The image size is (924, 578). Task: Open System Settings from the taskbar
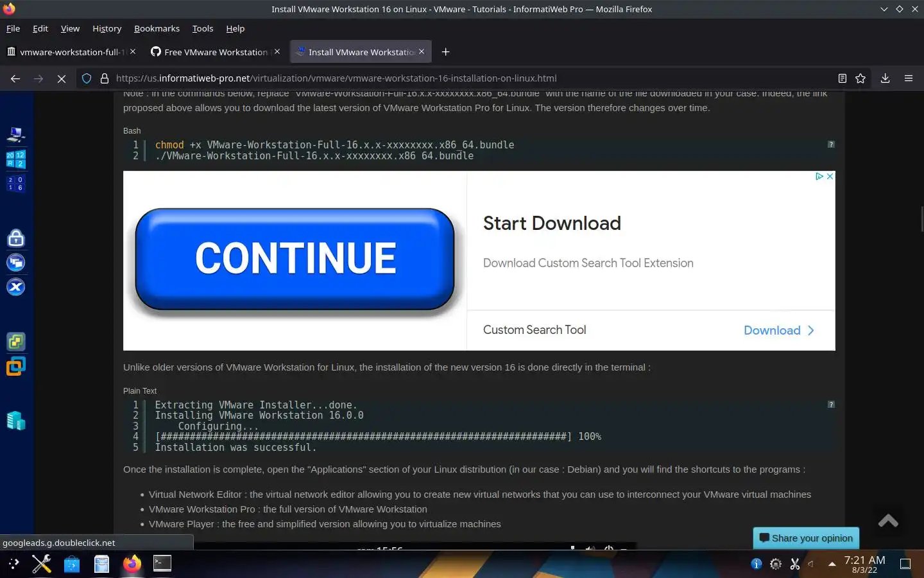click(x=42, y=564)
